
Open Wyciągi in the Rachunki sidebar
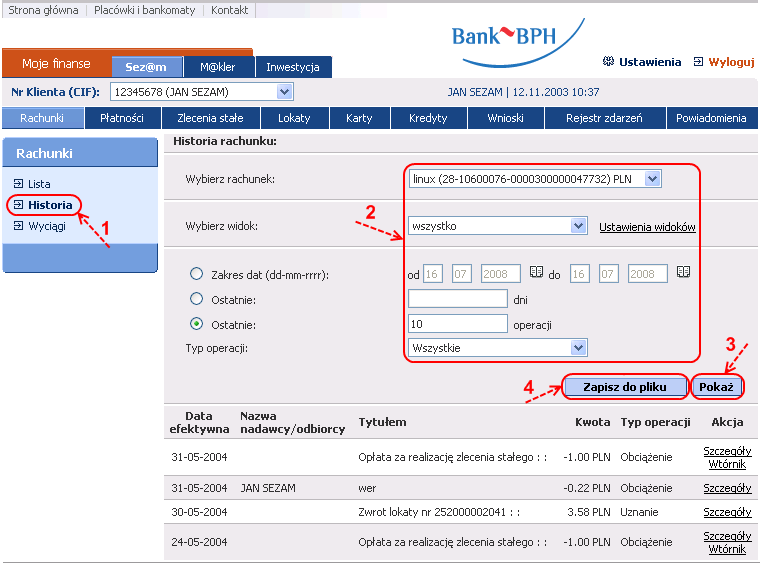click(x=47, y=226)
